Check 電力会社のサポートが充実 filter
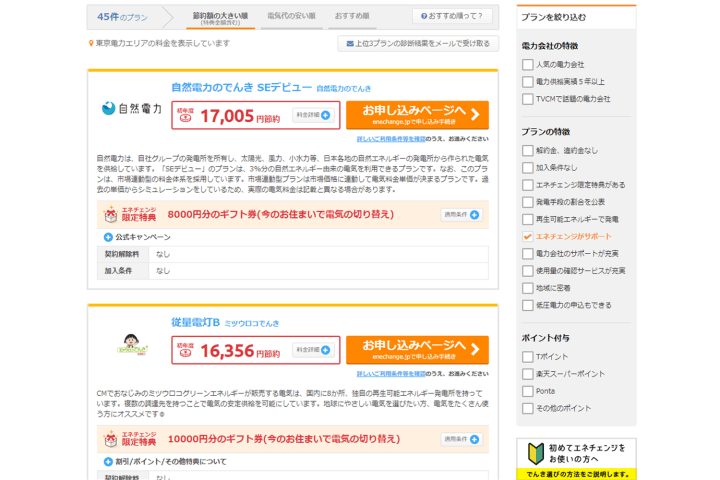Screen dimensions: 720x480 click(x=528, y=254)
